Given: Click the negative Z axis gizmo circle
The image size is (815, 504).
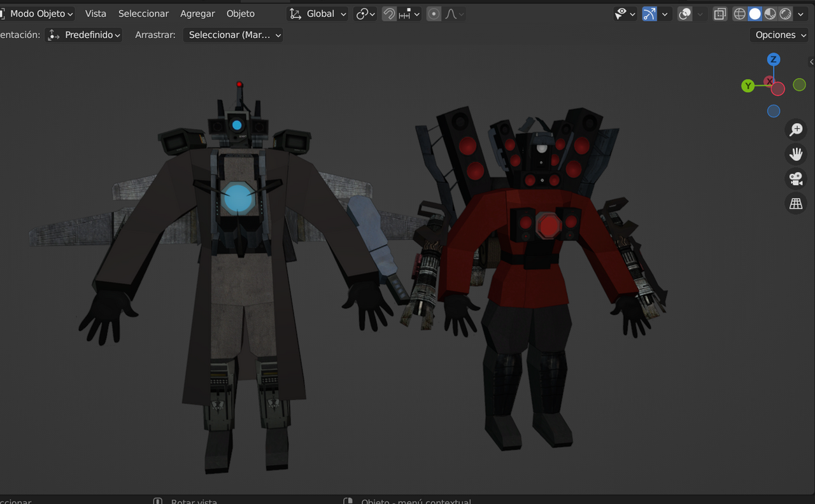Looking at the screenshot, I should tap(774, 111).
